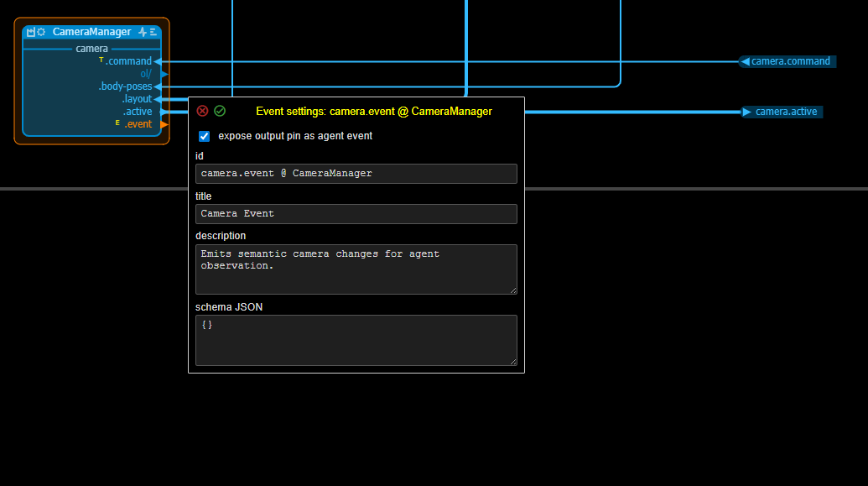
Task: Grab the description textarea resize handle
Action: coord(513,290)
